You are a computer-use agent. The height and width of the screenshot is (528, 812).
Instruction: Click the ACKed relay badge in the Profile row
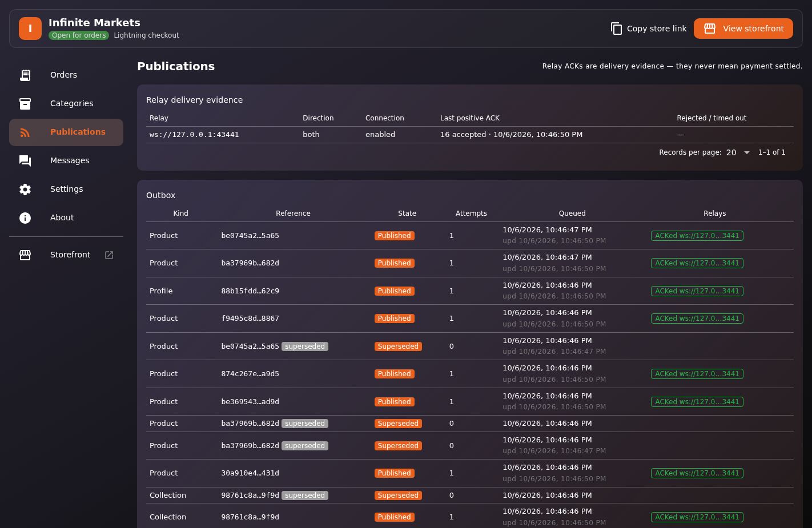pyautogui.click(x=697, y=291)
